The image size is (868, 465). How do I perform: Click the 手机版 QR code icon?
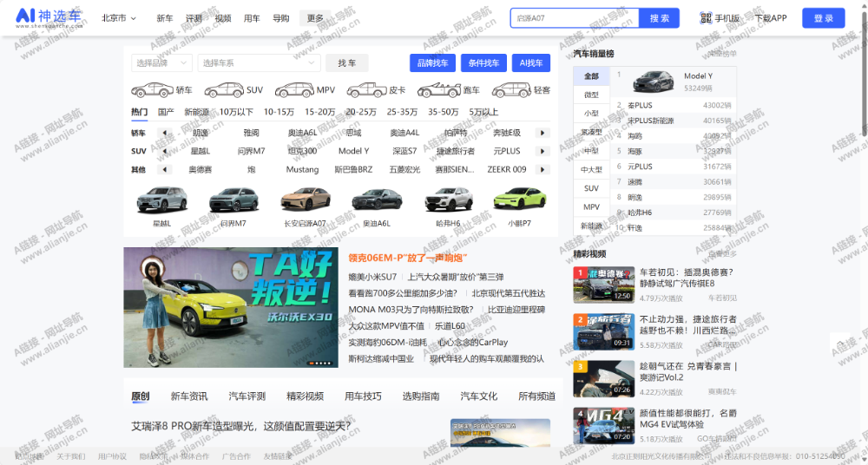(x=706, y=18)
